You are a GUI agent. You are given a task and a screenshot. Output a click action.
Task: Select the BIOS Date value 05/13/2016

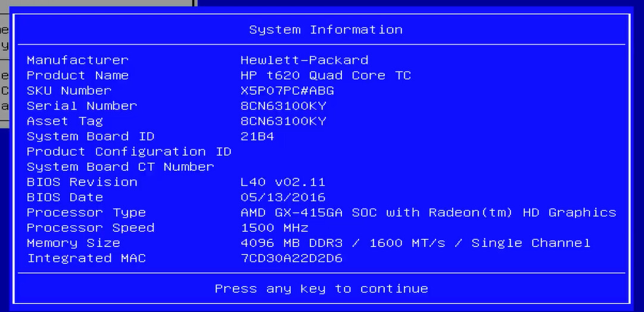[283, 197]
